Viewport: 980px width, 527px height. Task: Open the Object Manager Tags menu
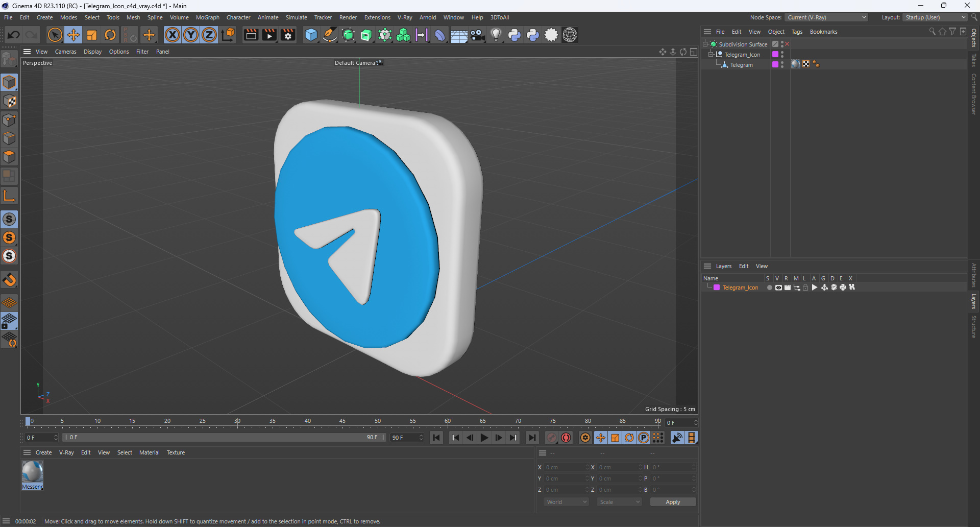[797, 32]
